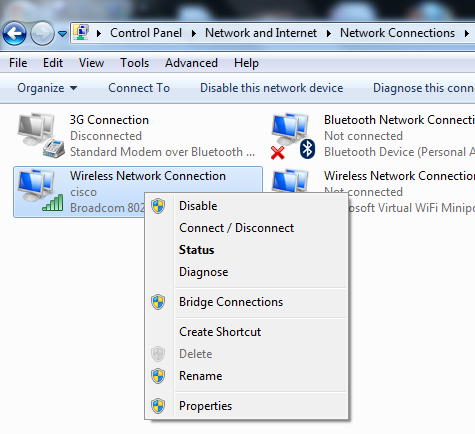The image size is (475, 434).
Task: Click the shield icon beside Bridge Connections
Action: (158, 302)
